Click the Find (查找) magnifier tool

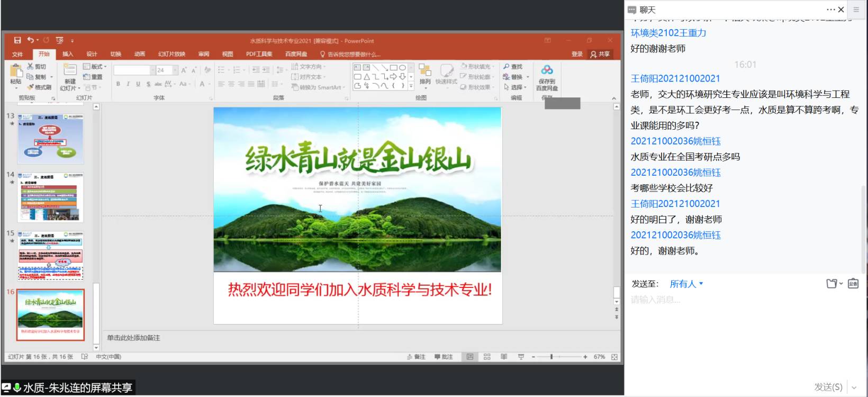pyautogui.click(x=513, y=67)
